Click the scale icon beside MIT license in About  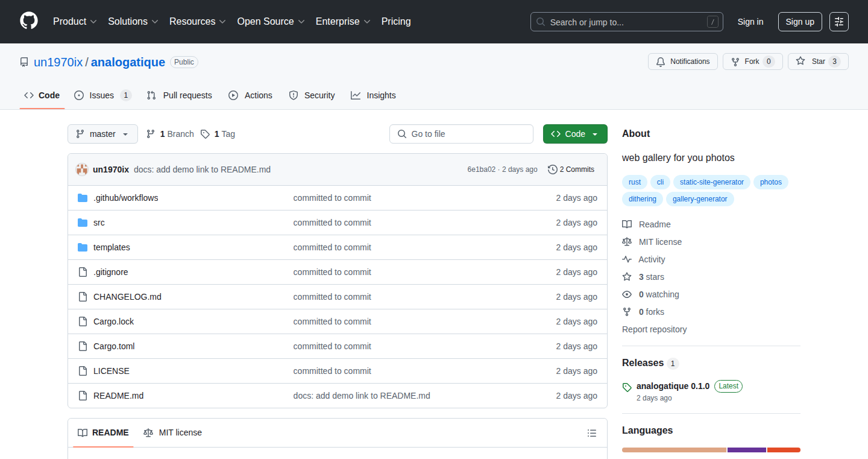627,242
